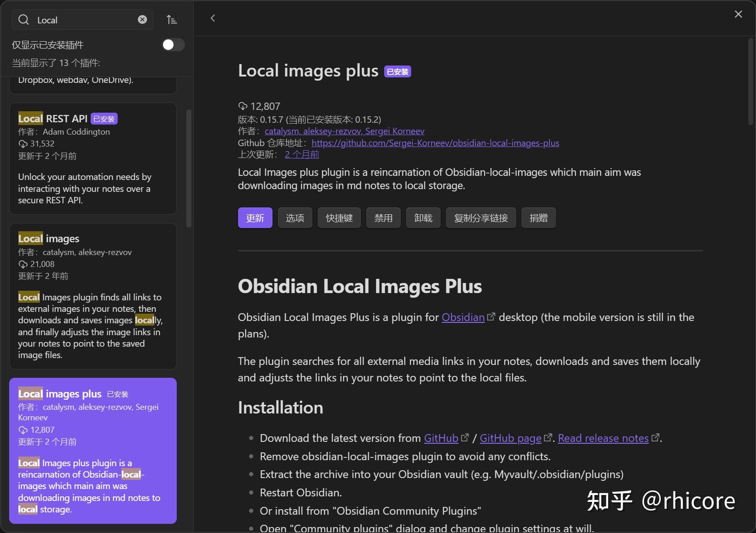
Task: Click the search magnifier icon
Action: pyautogui.click(x=23, y=20)
